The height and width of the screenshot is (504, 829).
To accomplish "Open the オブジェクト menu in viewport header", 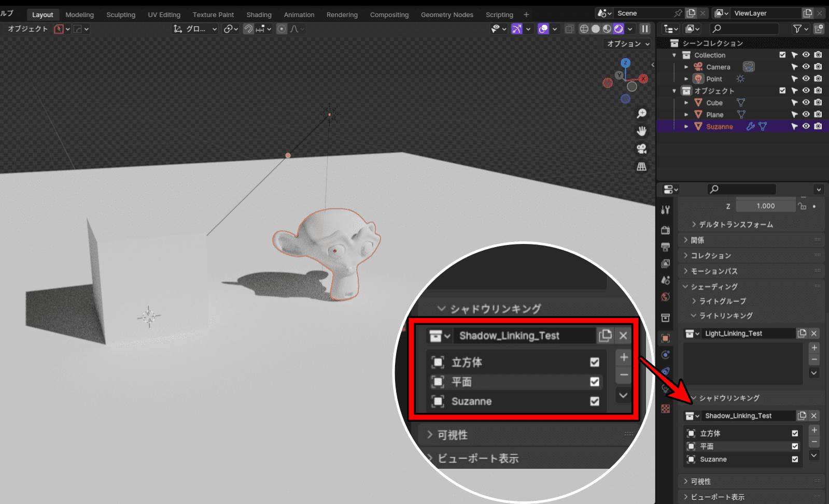I will point(28,29).
